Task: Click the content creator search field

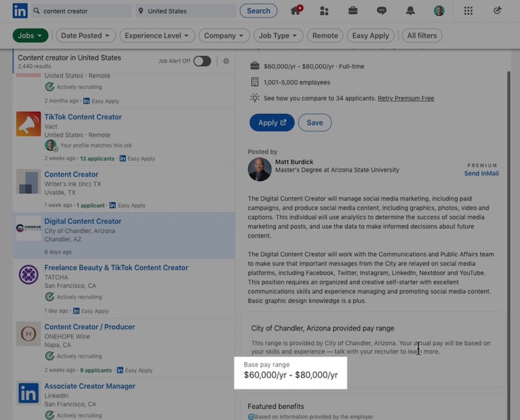Action: click(83, 11)
